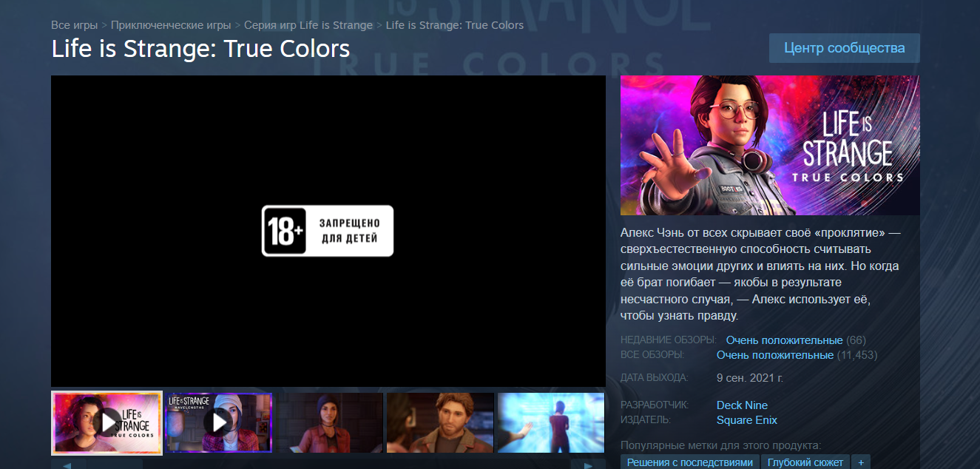Click the game description paragraph about Алекс Чэнь
This screenshot has height=469, width=980.
(x=761, y=274)
